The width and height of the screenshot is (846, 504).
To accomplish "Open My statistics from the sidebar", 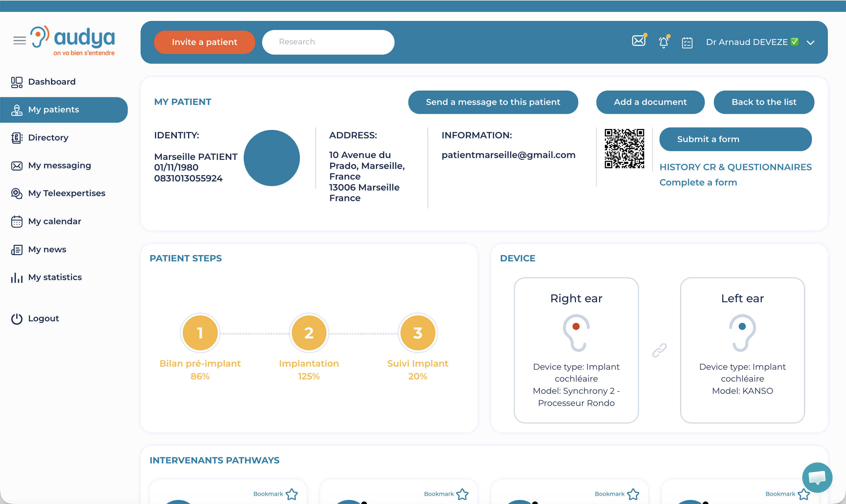I will [55, 277].
